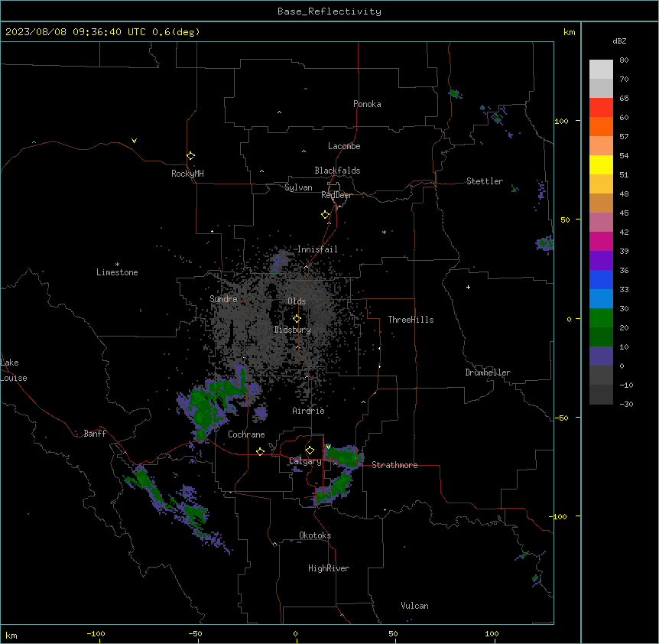
Task: Click the Ponoka label
Action: tap(367, 104)
